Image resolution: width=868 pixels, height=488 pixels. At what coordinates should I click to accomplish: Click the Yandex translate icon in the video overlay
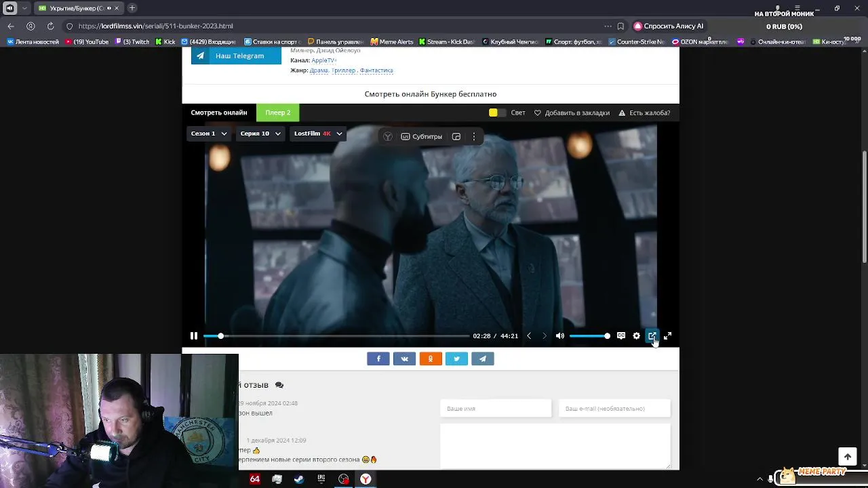(x=388, y=136)
